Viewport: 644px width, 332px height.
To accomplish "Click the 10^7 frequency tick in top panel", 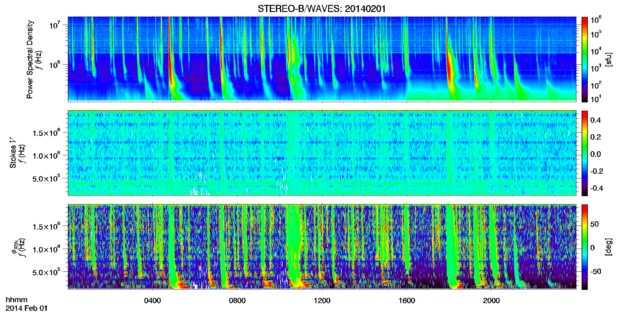I will coord(55,25).
